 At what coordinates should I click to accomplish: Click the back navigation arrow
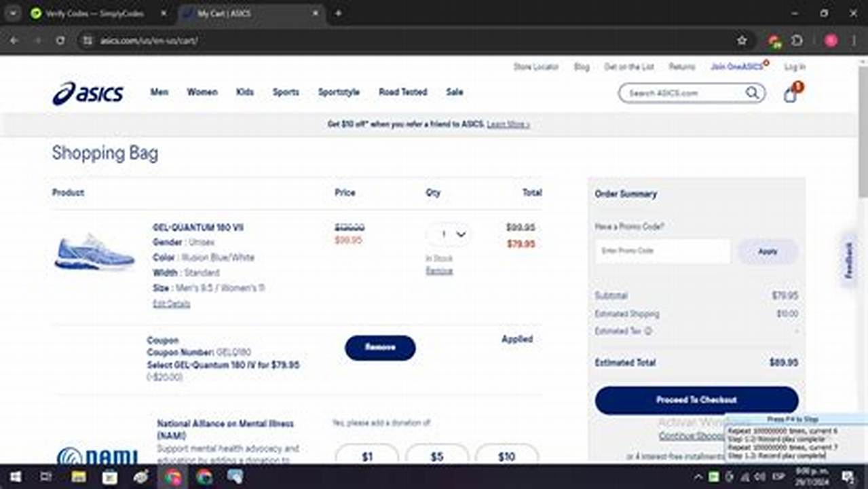(x=14, y=41)
